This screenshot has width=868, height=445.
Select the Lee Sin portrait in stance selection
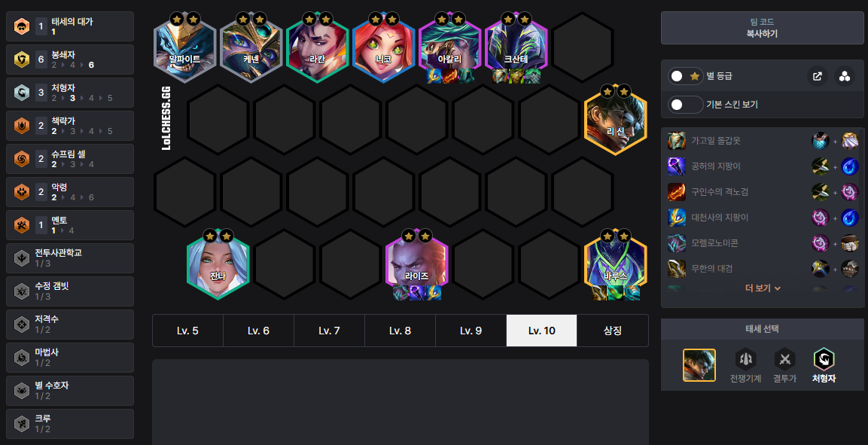point(699,364)
